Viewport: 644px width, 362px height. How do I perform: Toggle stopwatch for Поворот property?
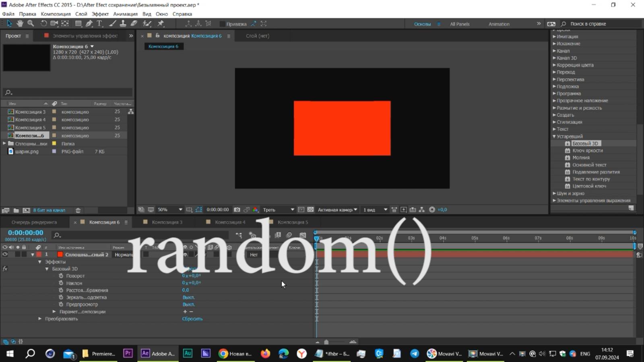[x=61, y=276]
